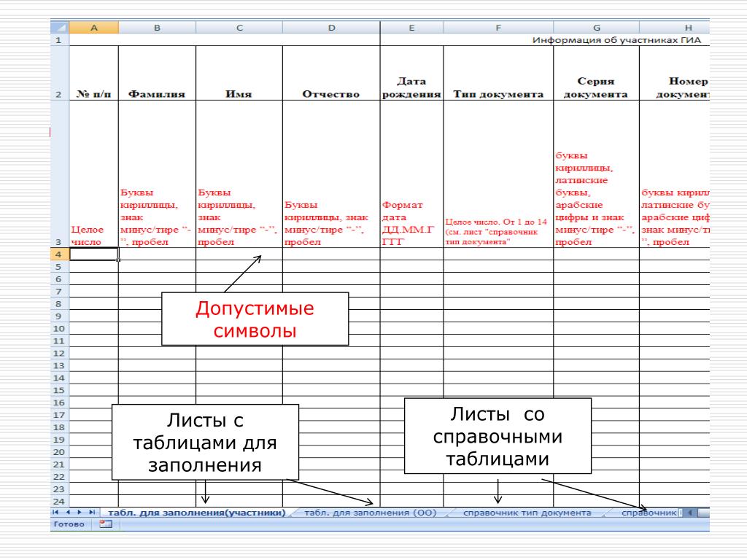Click the 'Серия документа' header cell
The height and width of the screenshot is (560, 747).
coord(597,73)
